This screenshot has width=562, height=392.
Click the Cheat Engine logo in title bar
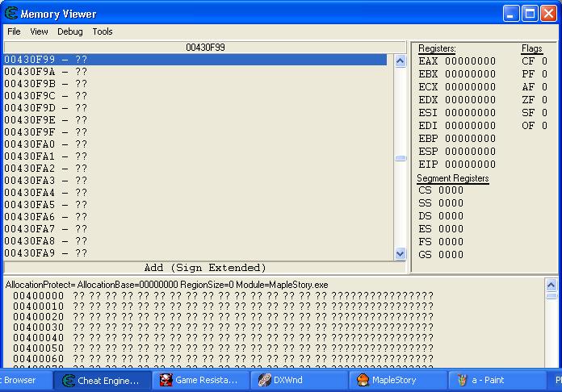pyautogui.click(x=11, y=13)
